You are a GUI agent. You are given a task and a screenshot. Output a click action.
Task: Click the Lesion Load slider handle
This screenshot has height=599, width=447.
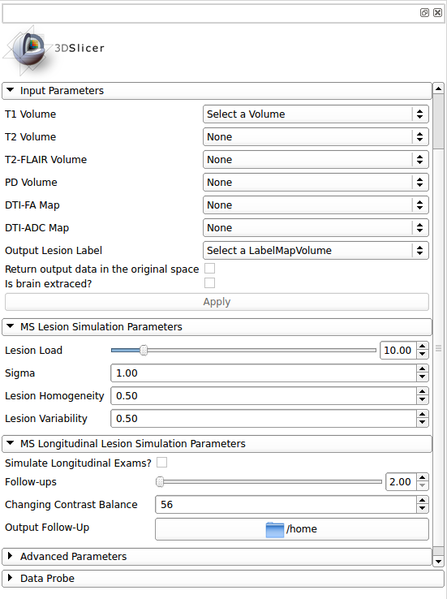(144, 350)
